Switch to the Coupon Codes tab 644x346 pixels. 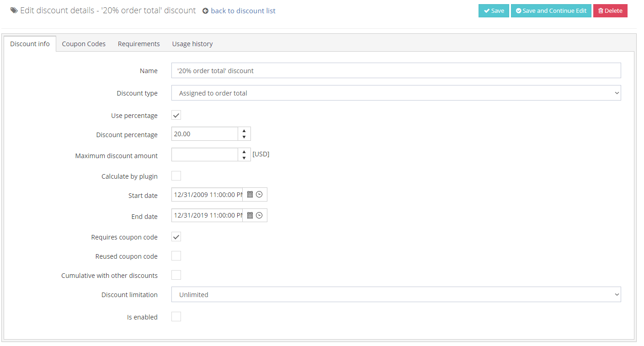[x=84, y=44]
